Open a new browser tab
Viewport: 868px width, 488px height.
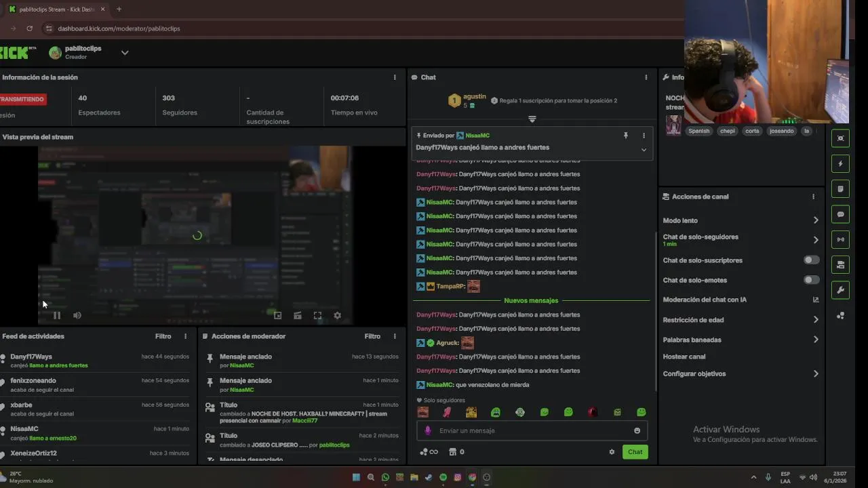[119, 9]
